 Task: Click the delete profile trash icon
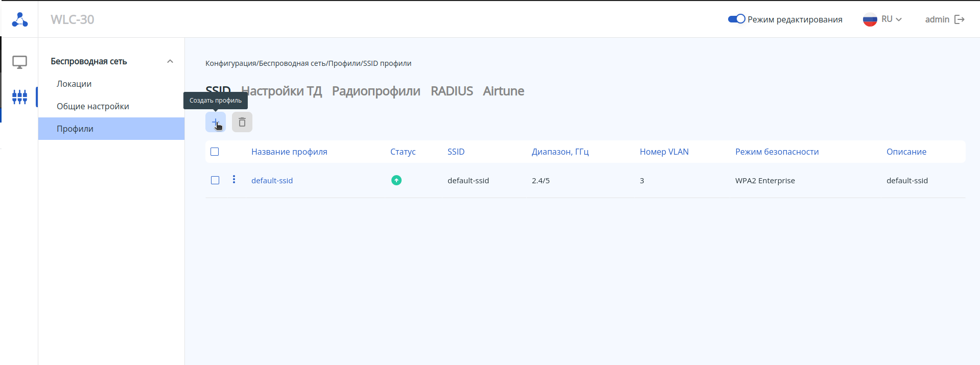click(x=242, y=123)
